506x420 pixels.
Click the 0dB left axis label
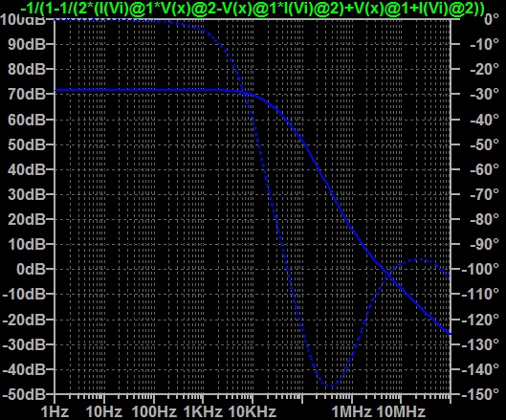pyautogui.click(x=32, y=269)
